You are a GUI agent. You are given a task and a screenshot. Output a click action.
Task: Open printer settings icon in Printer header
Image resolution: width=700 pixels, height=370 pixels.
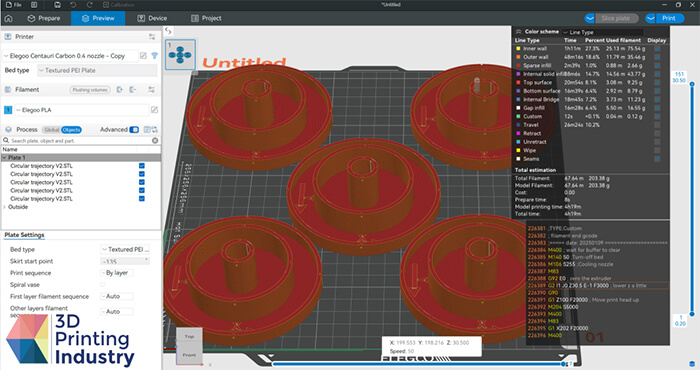point(152,37)
